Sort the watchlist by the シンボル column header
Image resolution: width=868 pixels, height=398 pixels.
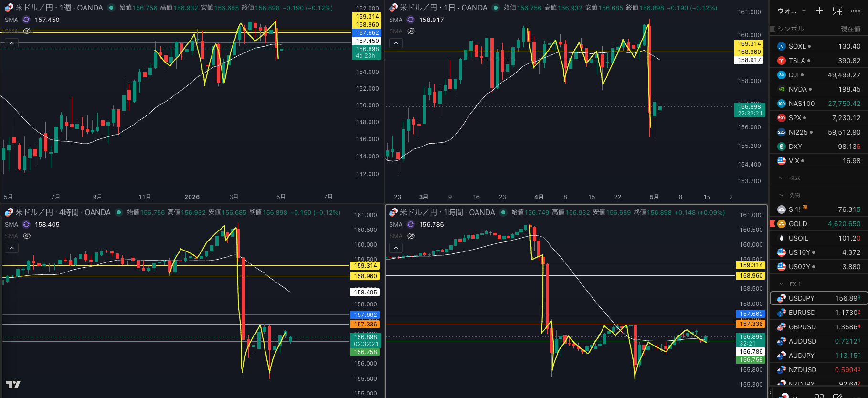tap(791, 29)
